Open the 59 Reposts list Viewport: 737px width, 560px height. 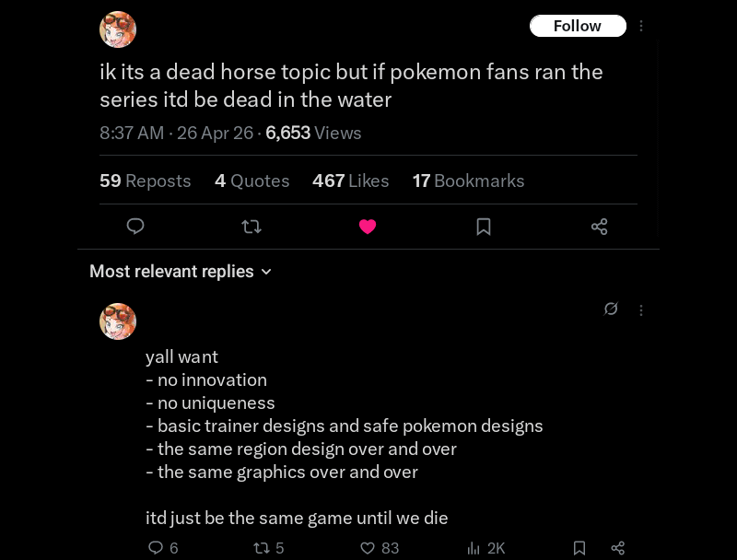[x=146, y=181]
